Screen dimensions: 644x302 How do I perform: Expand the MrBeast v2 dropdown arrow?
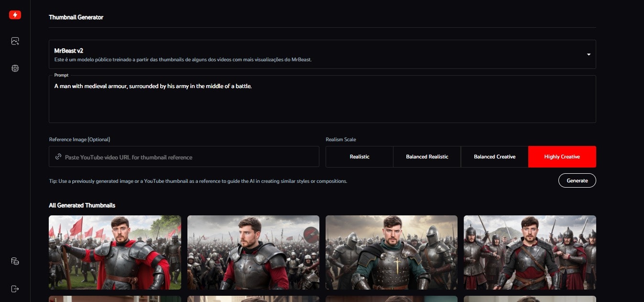(x=589, y=55)
